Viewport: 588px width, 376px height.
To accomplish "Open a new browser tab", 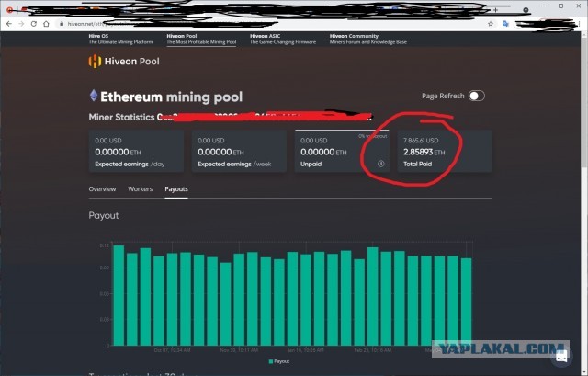I will click(x=495, y=10).
